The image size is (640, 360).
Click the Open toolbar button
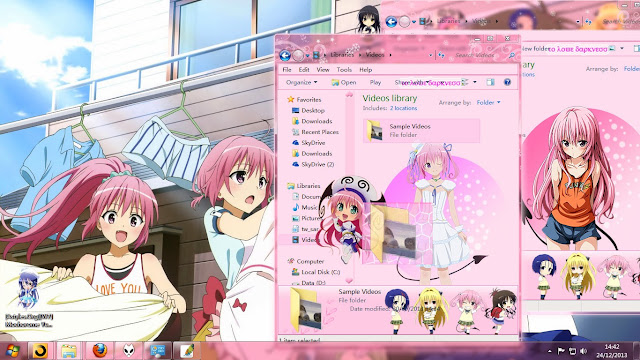point(344,82)
